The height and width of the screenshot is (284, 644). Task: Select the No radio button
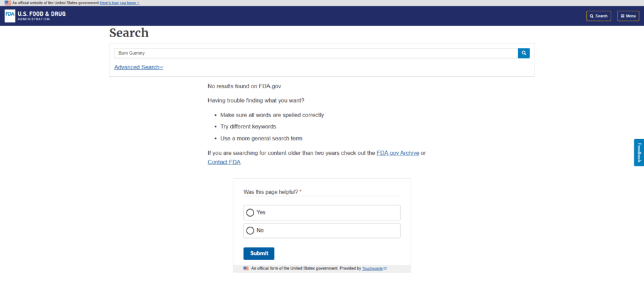click(x=250, y=230)
